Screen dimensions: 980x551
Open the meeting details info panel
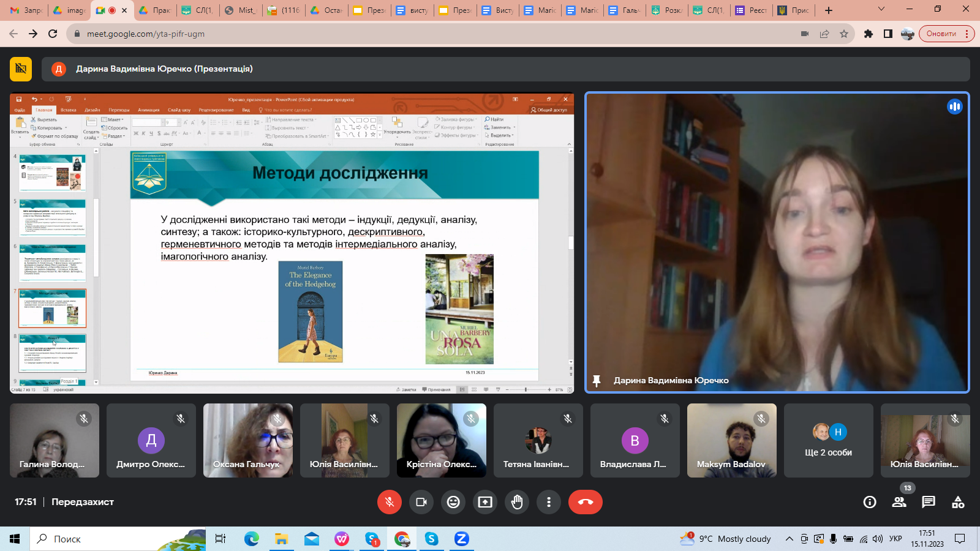pyautogui.click(x=870, y=502)
